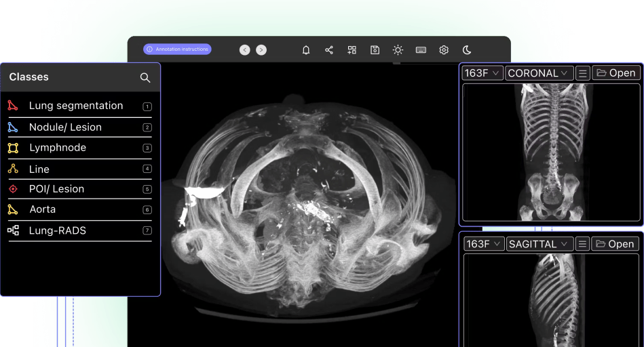644x347 pixels.
Task: Click shortcut badge 1 for Lung segmentation
Action: pyautogui.click(x=147, y=106)
